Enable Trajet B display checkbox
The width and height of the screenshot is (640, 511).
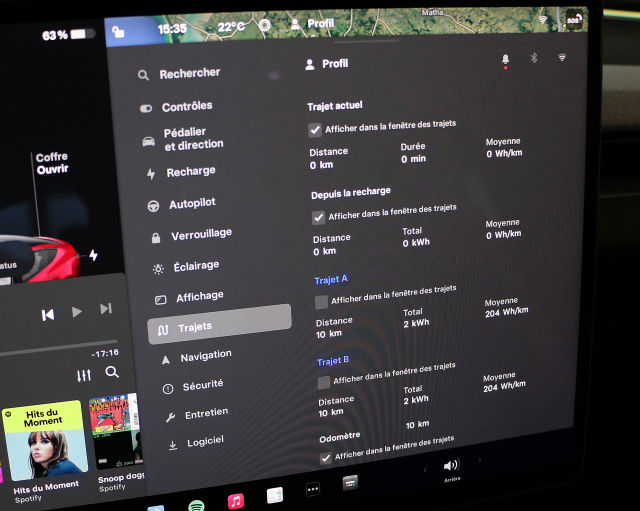(323, 381)
